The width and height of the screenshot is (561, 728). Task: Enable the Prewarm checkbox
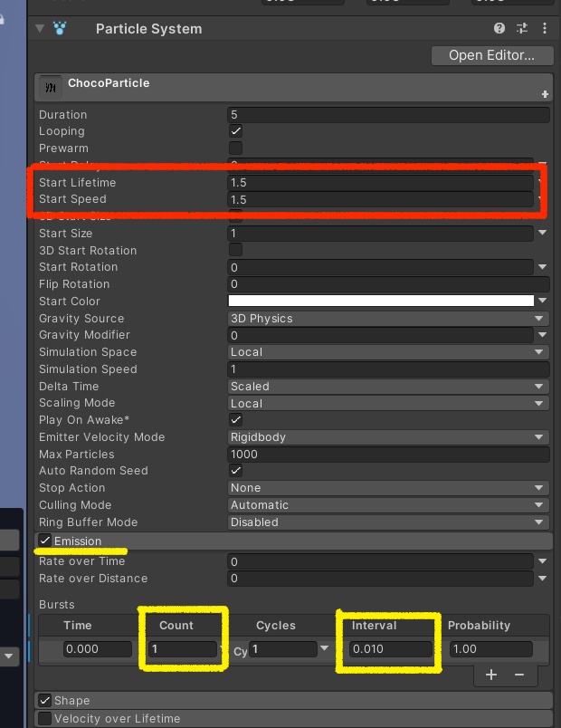coord(236,148)
